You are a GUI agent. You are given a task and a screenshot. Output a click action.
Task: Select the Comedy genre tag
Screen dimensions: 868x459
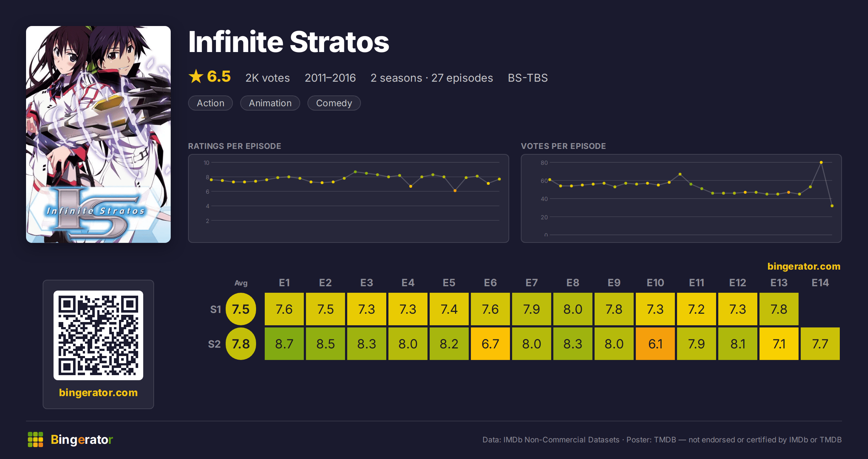click(x=334, y=103)
